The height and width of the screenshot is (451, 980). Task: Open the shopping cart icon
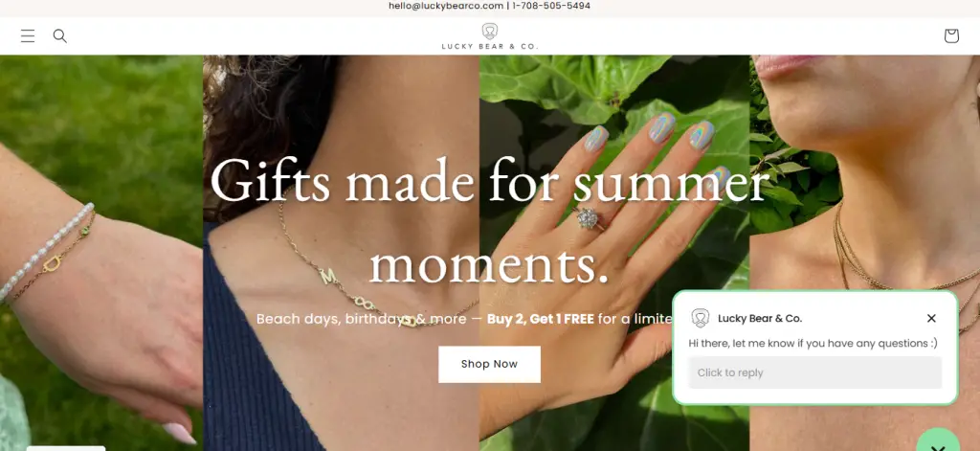click(x=950, y=35)
